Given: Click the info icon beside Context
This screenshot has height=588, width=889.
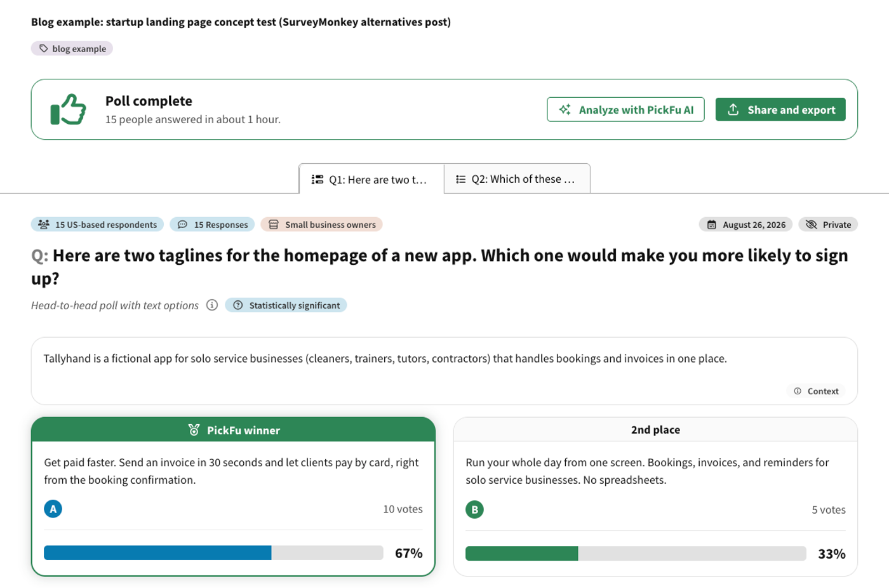Looking at the screenshot, I should tap(798, 391).
